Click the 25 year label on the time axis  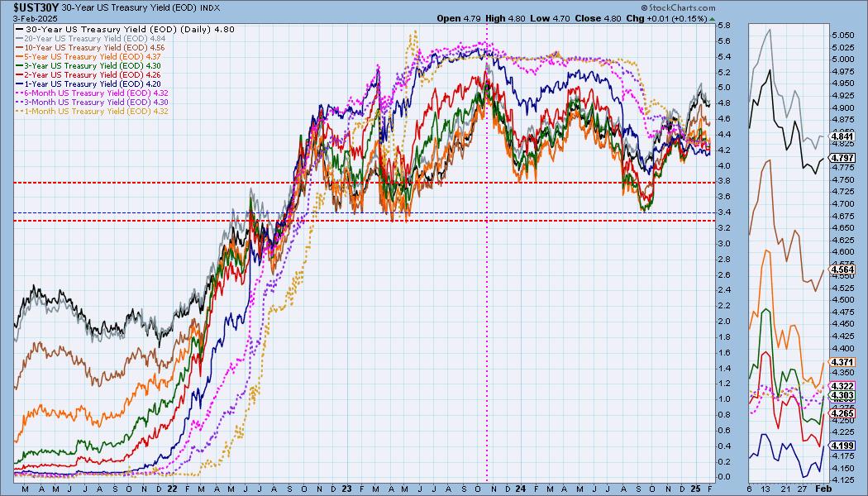pyautogui.click(x=694, y=489)
